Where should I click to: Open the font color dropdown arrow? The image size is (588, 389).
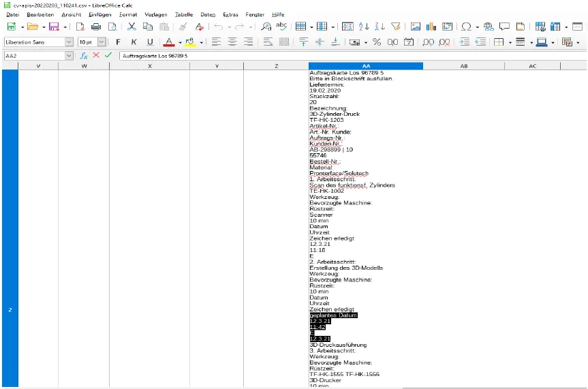coord(180,42)
